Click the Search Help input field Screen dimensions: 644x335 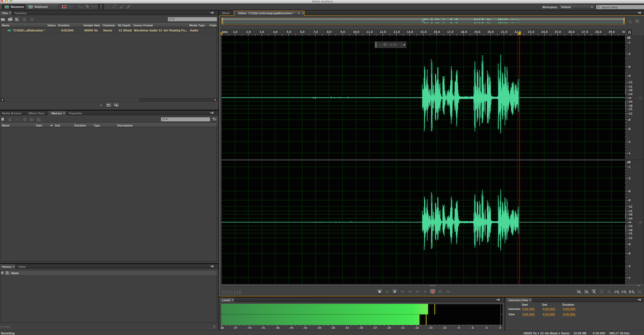(x=620, y=7)
